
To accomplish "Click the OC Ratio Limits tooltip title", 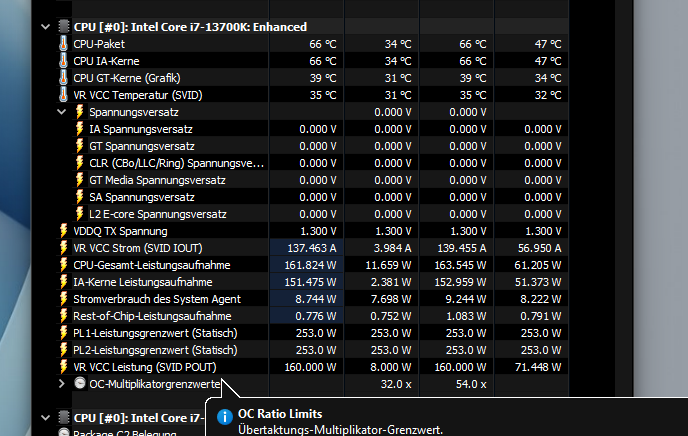I will pyautogui.click(x=280, y=414).
